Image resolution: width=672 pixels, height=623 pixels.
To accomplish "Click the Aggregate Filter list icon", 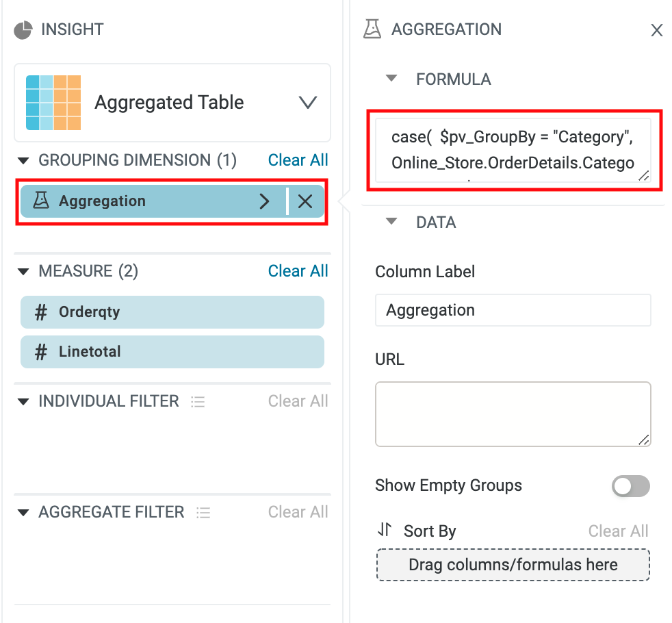I will [x=203, y=513].
